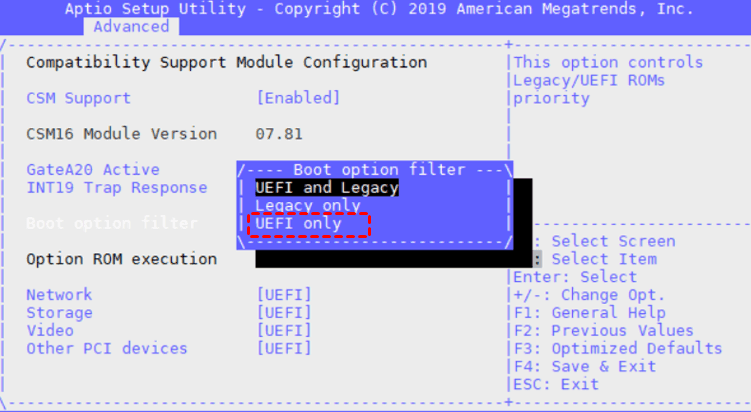751x412 pixels.
Task: Open the Network option ROM [UEFI] value
Action: click(284, 294)
